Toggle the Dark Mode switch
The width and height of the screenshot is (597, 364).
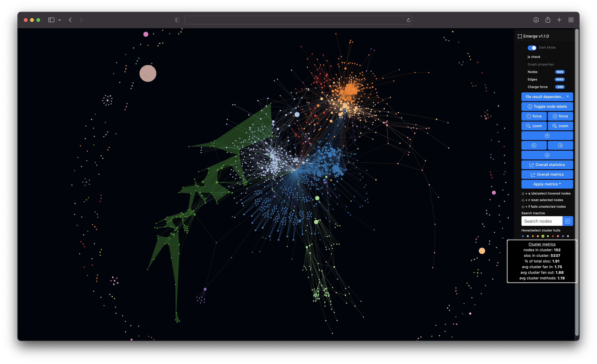532,48
